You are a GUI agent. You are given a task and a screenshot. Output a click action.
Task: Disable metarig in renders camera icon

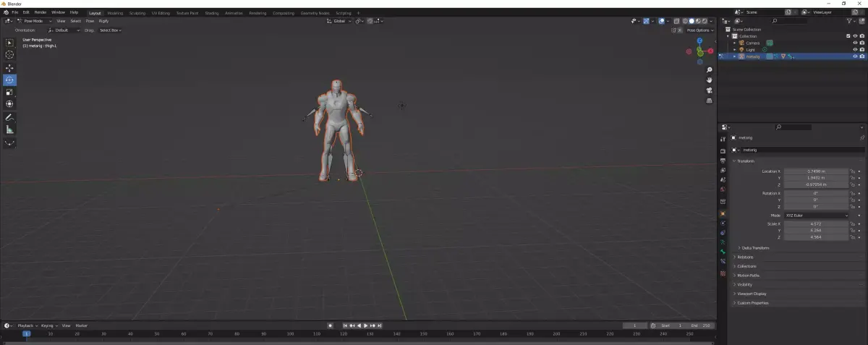pyautogui.click(x=862, y=56)
